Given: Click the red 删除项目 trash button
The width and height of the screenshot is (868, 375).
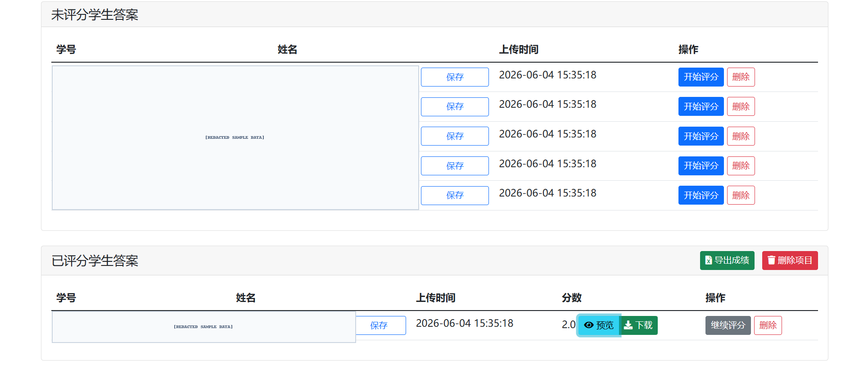Looking at the screenshot, I should pyautogui.click(x=790, y=261).
